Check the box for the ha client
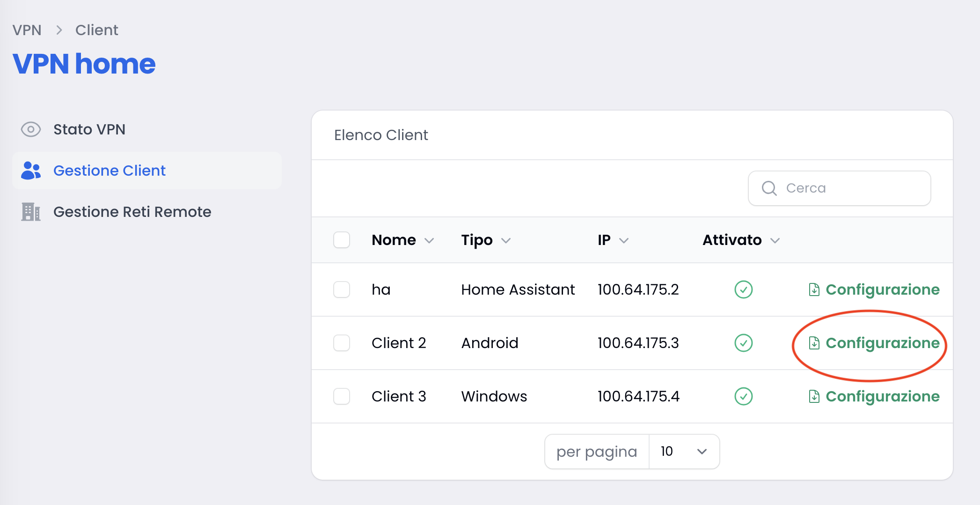 coord(342,290)
